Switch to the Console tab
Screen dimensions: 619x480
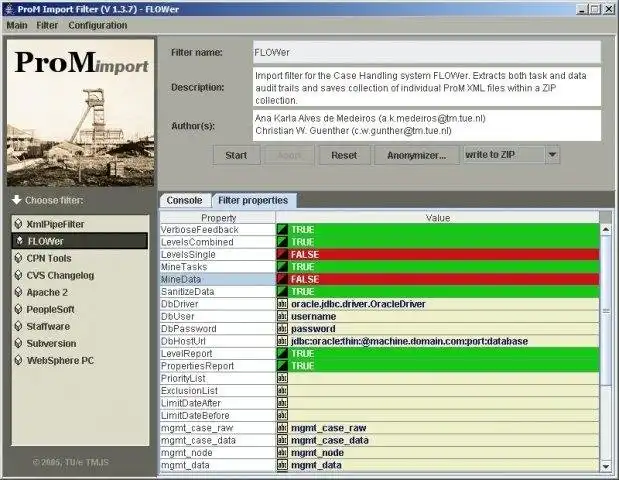(x=184, y=201)
